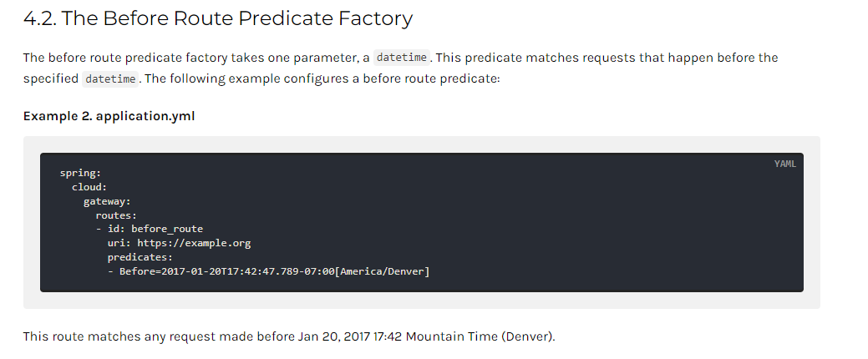Screen dimensions: 868x359
Task: Click the 'cloud:' key in the YAML snippet
Action: [89, 187]
